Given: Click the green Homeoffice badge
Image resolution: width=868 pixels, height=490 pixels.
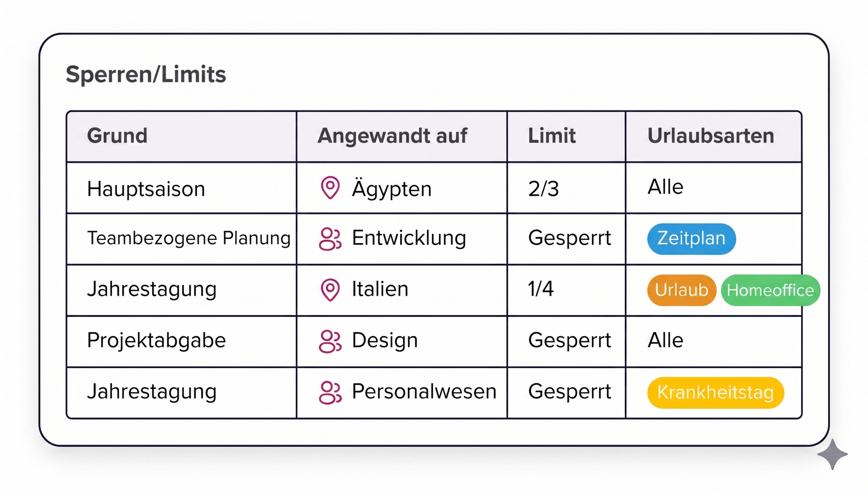Looking at the screenshot, I should [770, 290].
